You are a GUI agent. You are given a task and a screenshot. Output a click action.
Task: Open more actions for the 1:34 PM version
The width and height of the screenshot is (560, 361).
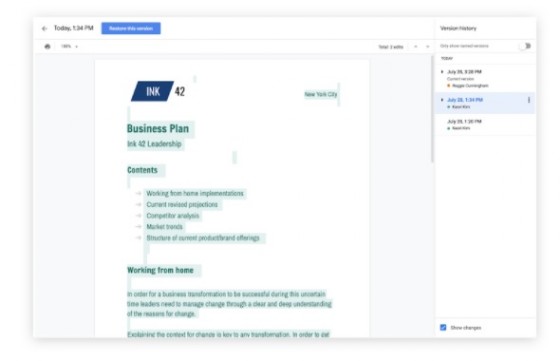point(529,100)
